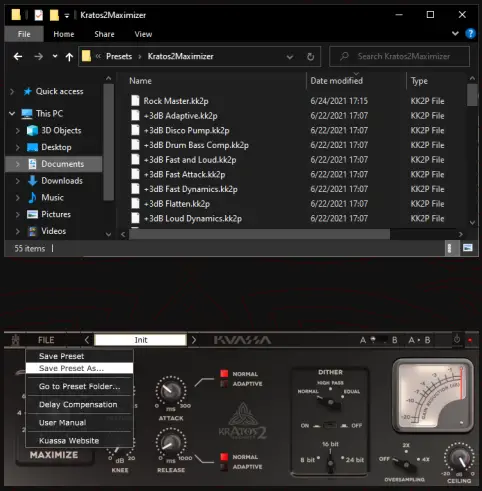Open Explorer help question mark icon

tap(470, 34)
